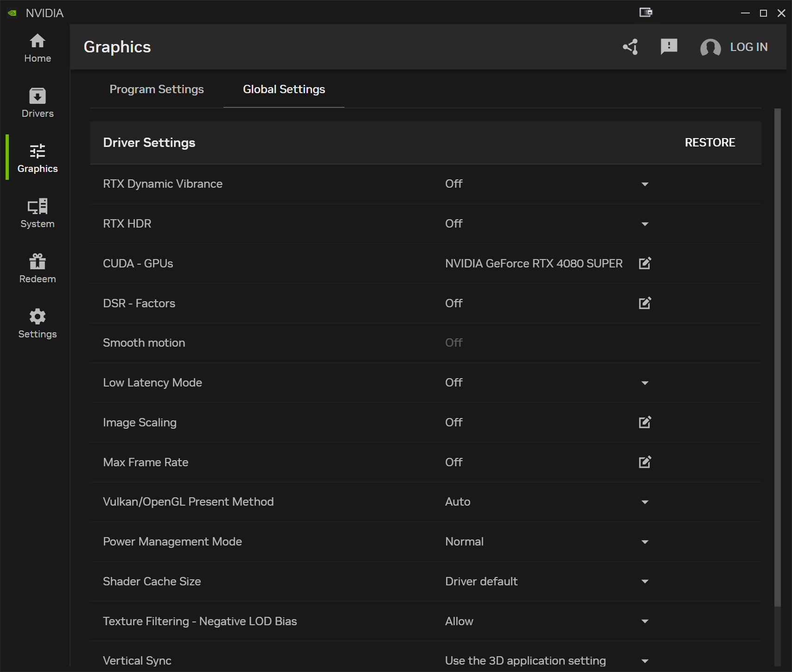792x672 pixels.
Task: Open the System section
Action: coord(38,214)
